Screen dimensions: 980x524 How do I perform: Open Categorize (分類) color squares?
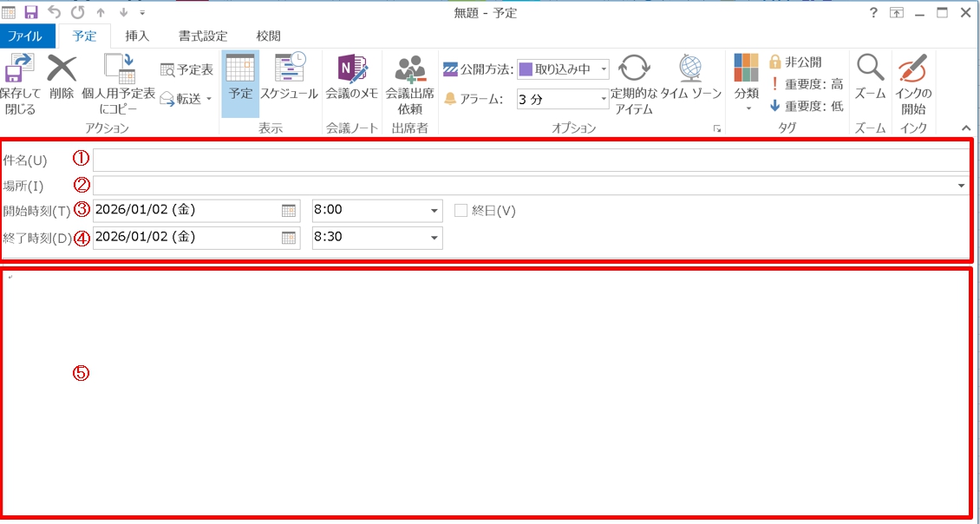pos(746,78)
